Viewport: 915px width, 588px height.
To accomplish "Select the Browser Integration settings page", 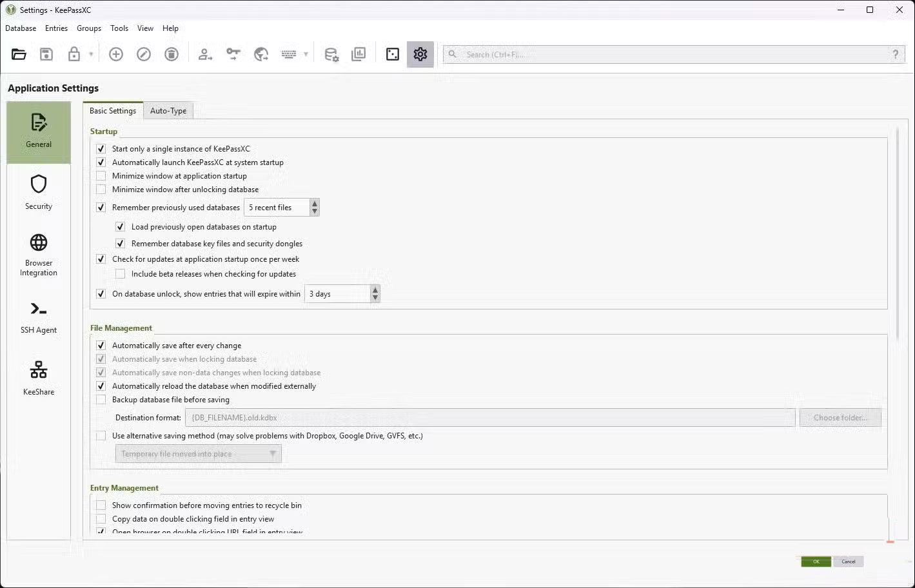I will pos(38,255).
